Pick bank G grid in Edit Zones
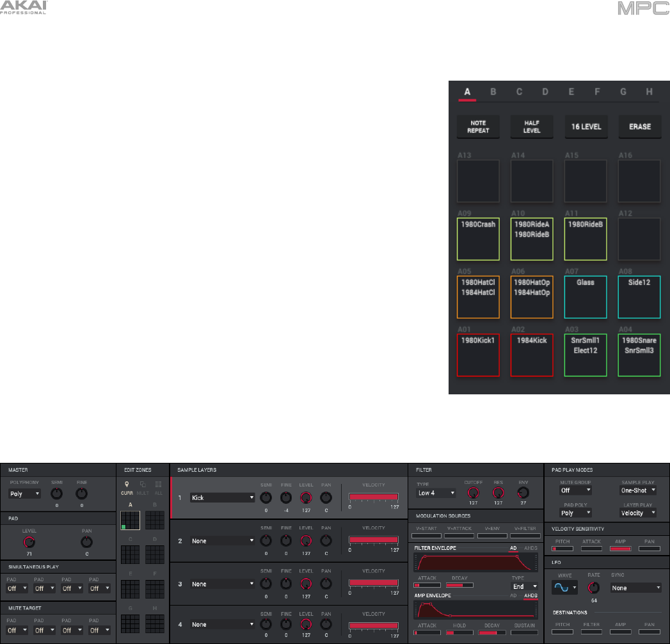The width and height of the screenshot is (670, 644). click(131, 624)
